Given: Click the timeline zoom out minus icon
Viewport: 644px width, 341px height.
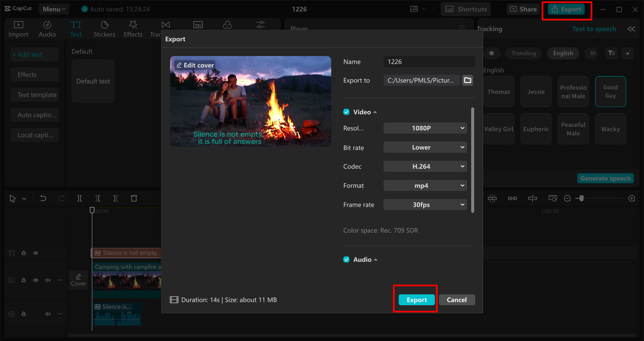Looking at the screenshot, I should [568, 198].
